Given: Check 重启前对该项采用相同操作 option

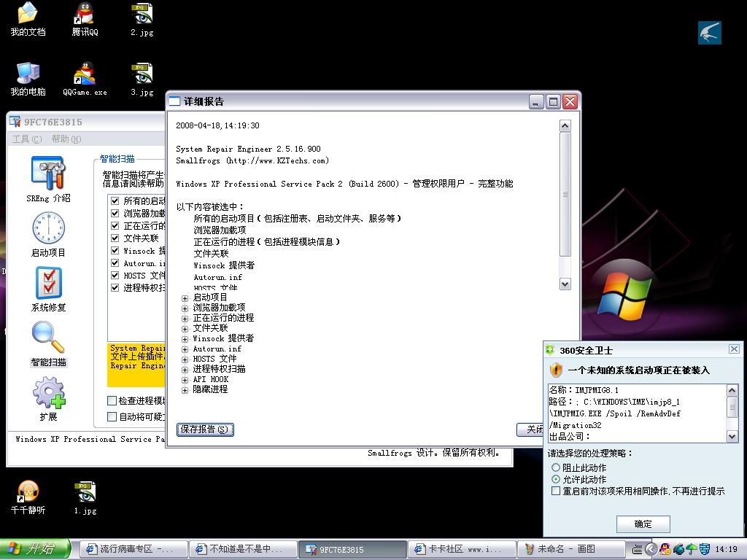Looking at the screenshot, I should [x=555, y=491].
